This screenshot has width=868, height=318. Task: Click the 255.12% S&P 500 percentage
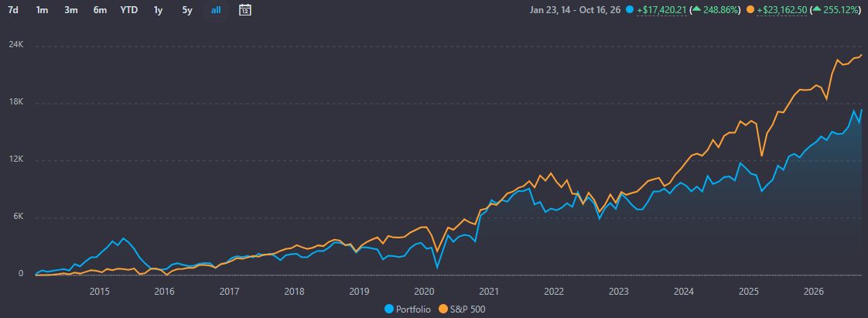841,10
